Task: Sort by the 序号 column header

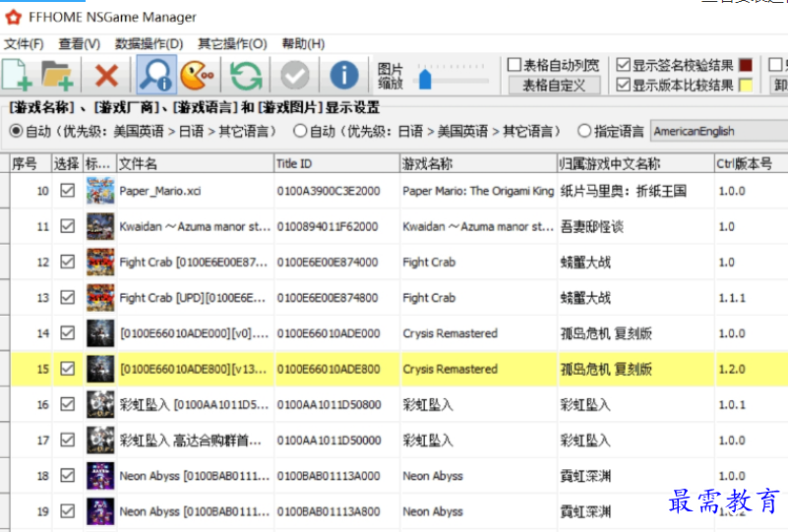Action: pyautogui.click(x=31, y=163)
